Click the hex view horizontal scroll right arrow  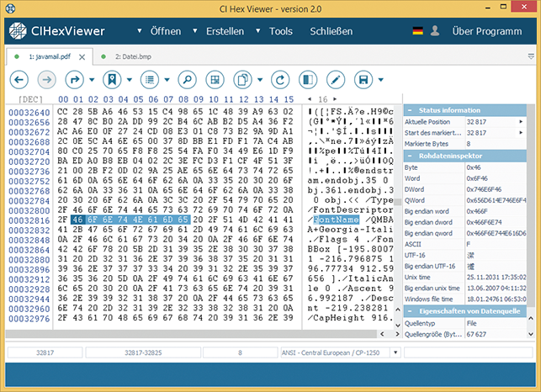(x=397, y=334)
